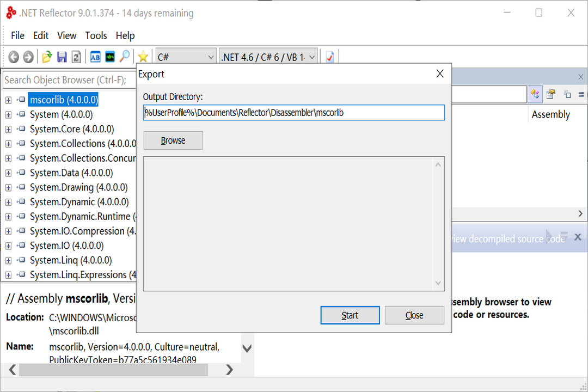Open the Tools menu
588x392 pixels.
pyautogui.click(x=96, y=35)
